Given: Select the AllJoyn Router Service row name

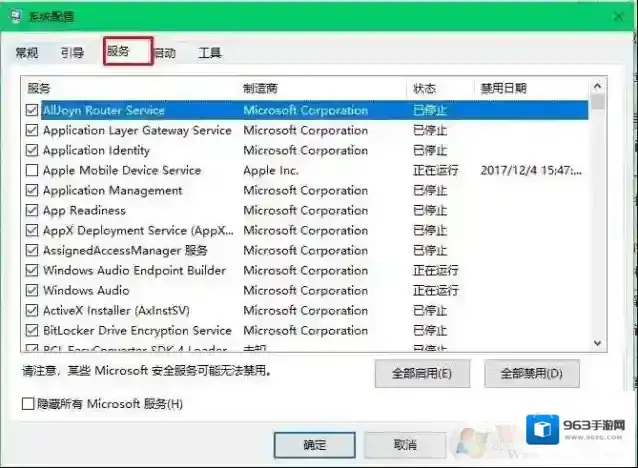Looking at the screenshot, I should 104,110.
